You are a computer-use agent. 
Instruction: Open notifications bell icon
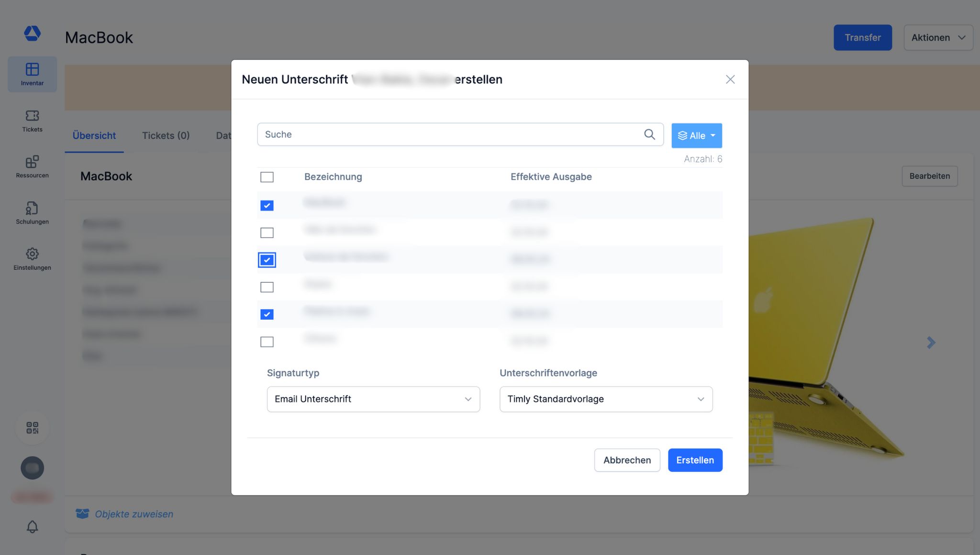pyautogui.click(x=32, y=527)
